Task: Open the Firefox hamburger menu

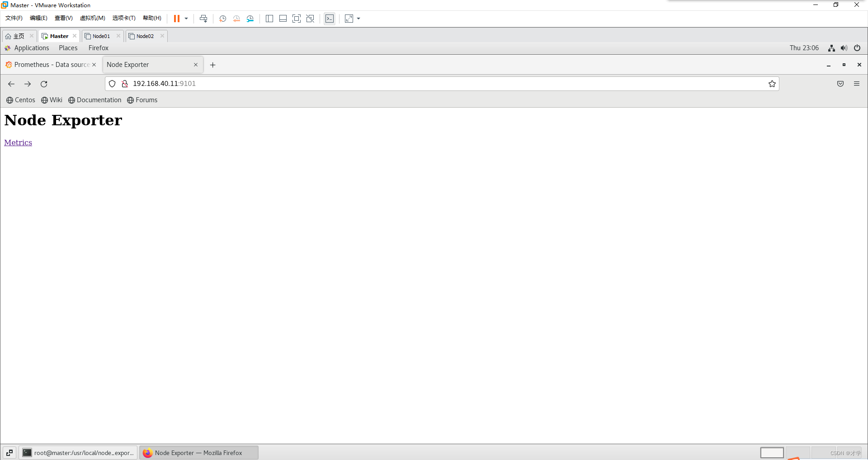Action: pos(857,84)
